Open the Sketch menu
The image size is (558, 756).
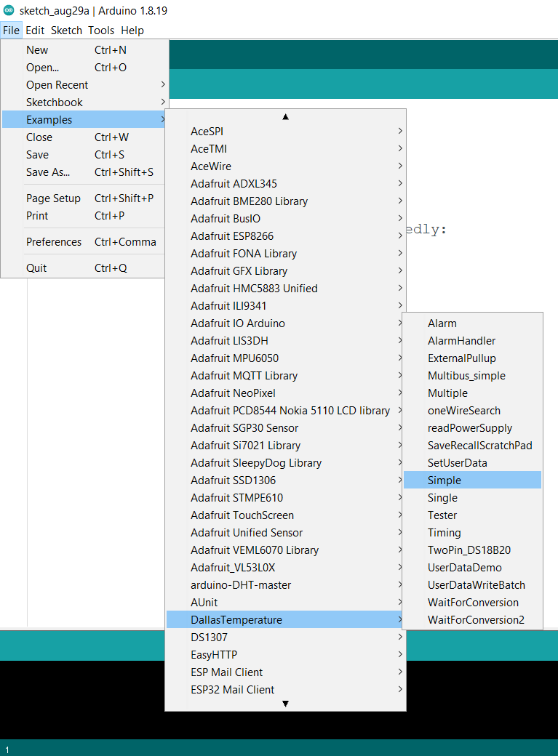(x=66, y=31)
